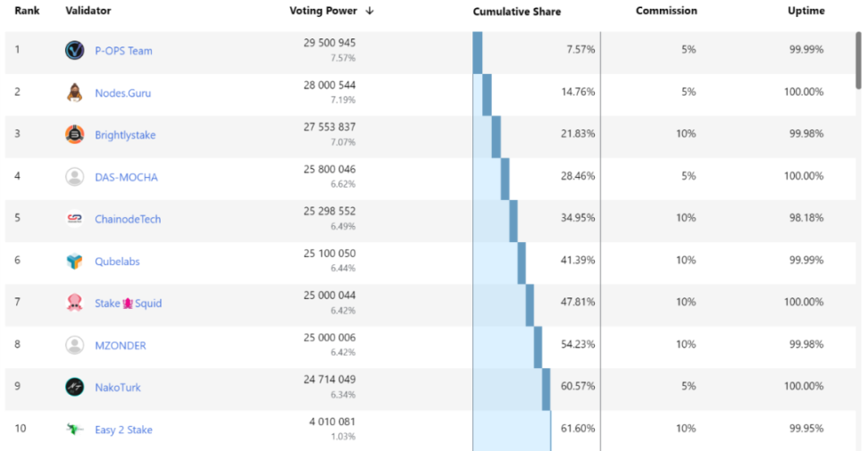This screenshot has width=868, height=451.
Task: Click the Easy 2 Stake hummingbird icon
Action: 75,430
